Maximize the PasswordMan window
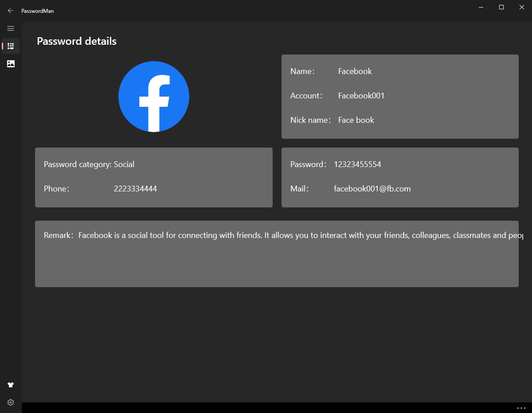 click(x=501, y=7)
